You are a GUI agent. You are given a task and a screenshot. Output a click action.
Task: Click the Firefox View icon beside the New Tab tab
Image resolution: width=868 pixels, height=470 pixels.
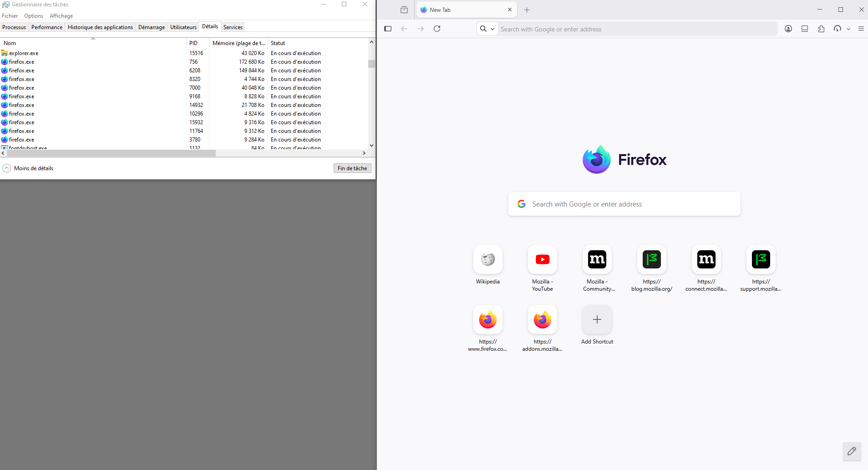click(x=404, y=10)
